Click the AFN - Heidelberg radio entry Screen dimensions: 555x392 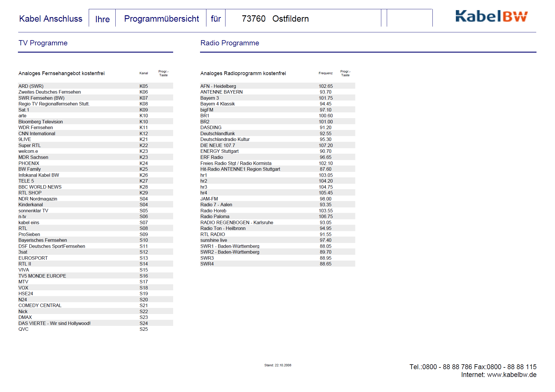click(218, 86)
